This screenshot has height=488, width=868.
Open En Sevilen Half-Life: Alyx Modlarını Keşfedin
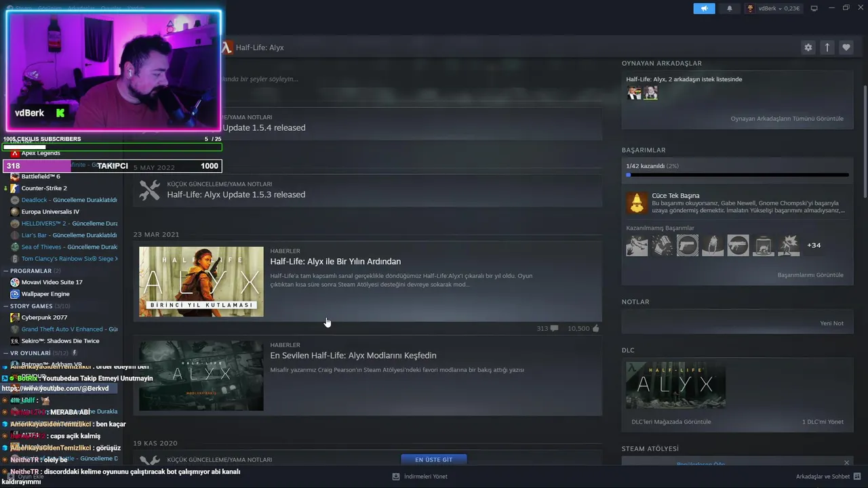[x=353, y=355]
